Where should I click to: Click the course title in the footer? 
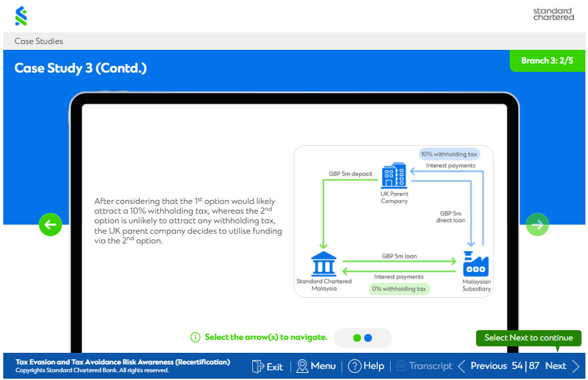click(x=123, y=362)
